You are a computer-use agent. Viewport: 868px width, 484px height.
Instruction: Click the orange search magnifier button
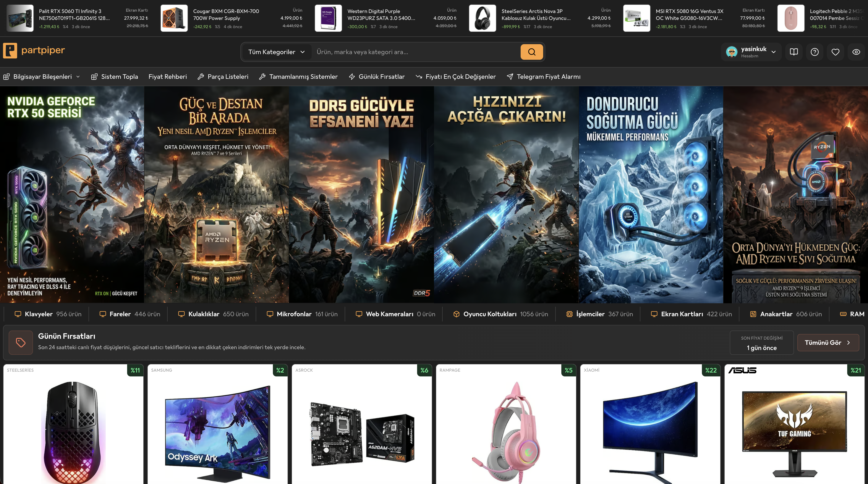pyautogui.click(x=531, y=52)
